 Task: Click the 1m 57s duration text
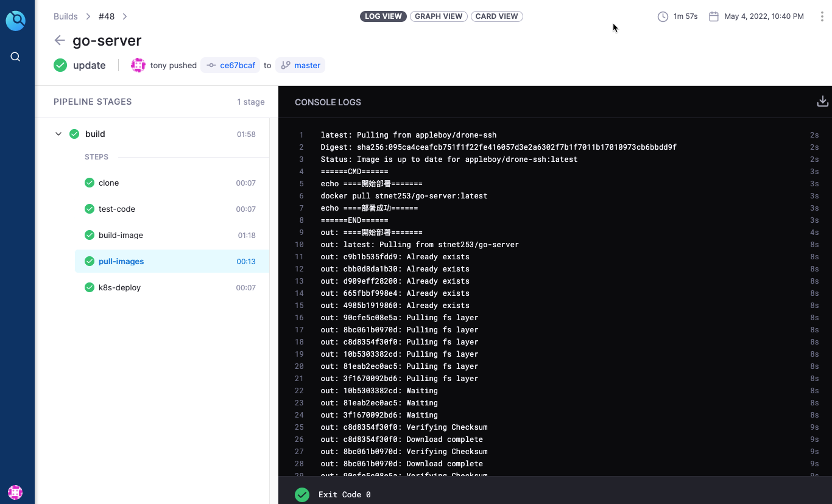click(x=685, y=16)
